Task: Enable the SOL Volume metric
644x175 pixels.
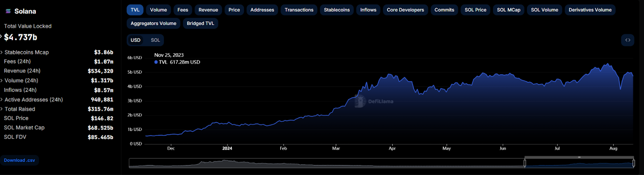Action: tap(545, 10)
